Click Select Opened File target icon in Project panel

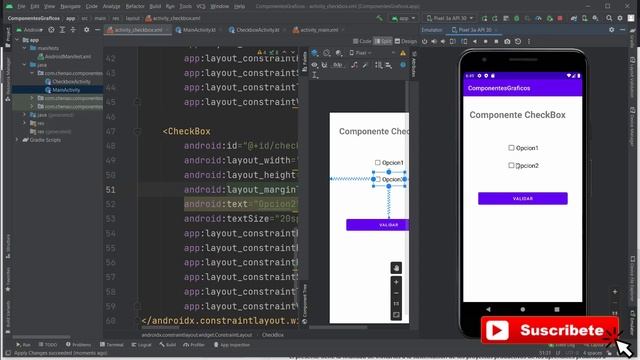coord(51,30)
